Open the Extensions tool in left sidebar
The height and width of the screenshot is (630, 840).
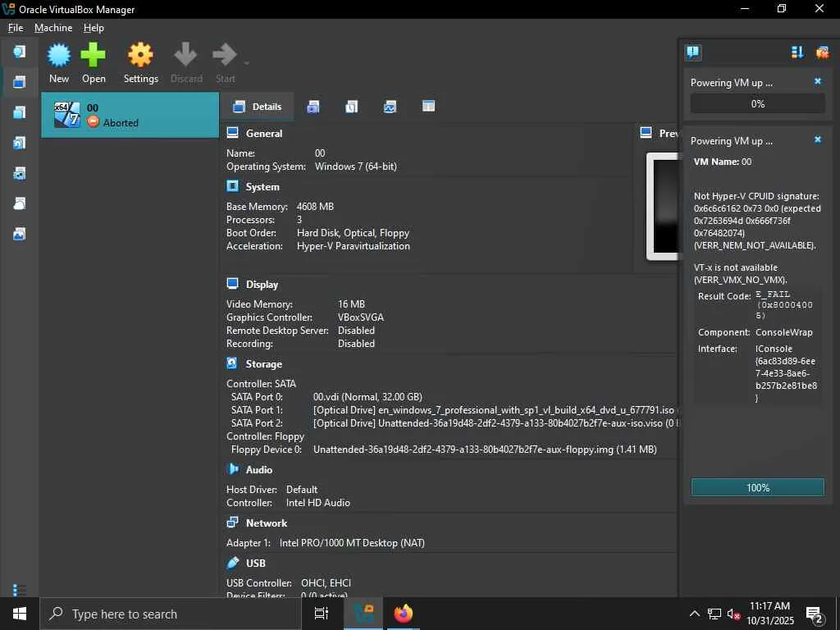click(20, 112)
